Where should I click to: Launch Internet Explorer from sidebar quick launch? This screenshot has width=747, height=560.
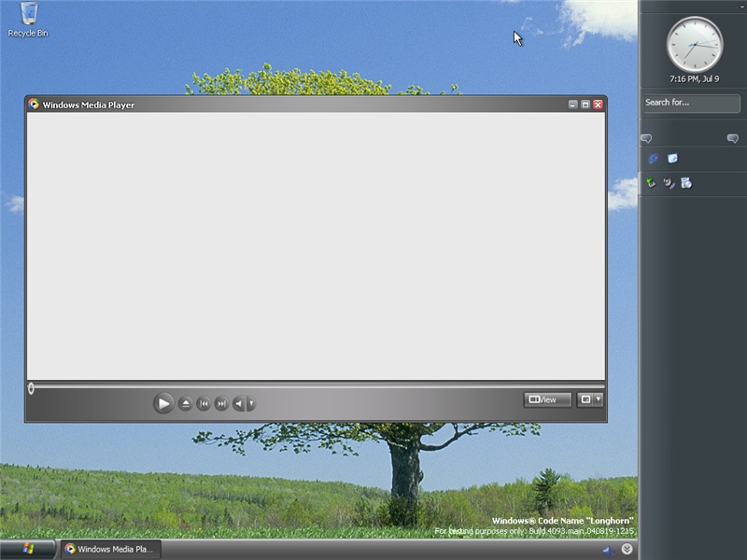(x=653, y=159)
